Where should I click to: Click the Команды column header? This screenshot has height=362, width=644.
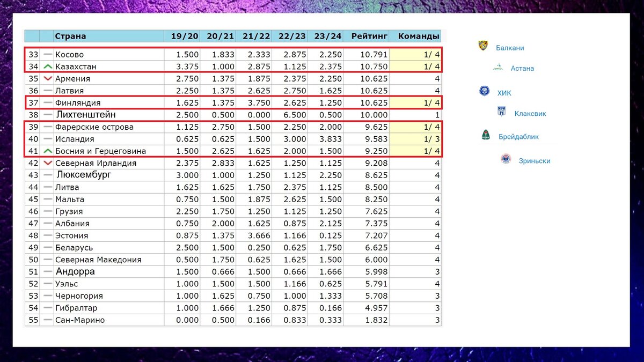coord(419,36)
